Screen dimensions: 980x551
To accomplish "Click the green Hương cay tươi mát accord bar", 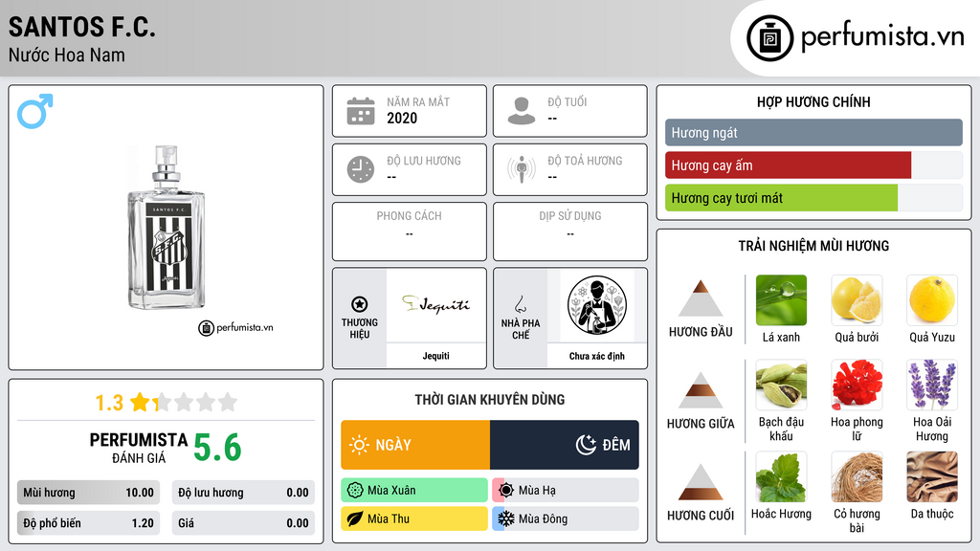I will (x=781, y=198).
